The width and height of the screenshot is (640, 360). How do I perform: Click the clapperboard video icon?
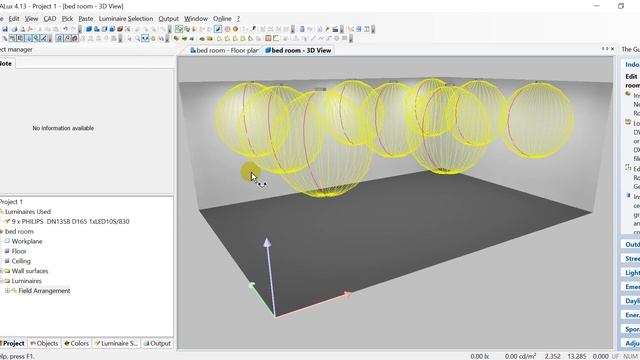pos(335,29)
